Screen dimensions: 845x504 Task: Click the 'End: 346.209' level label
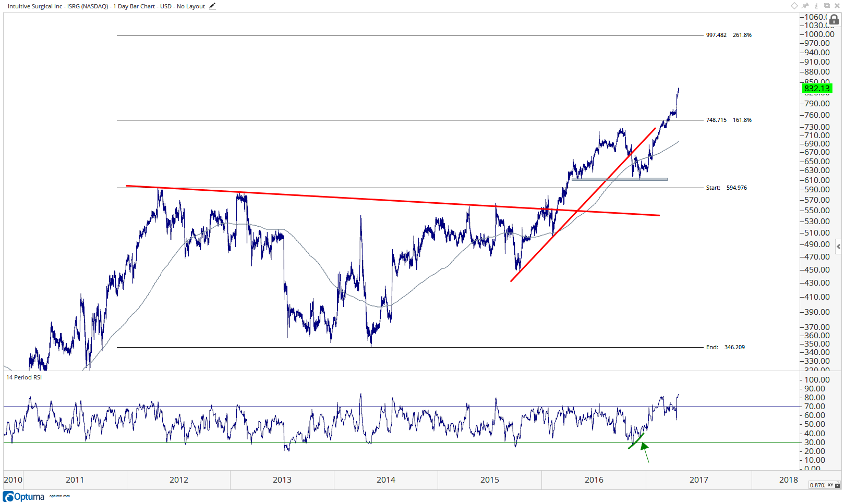pos(725,347)
